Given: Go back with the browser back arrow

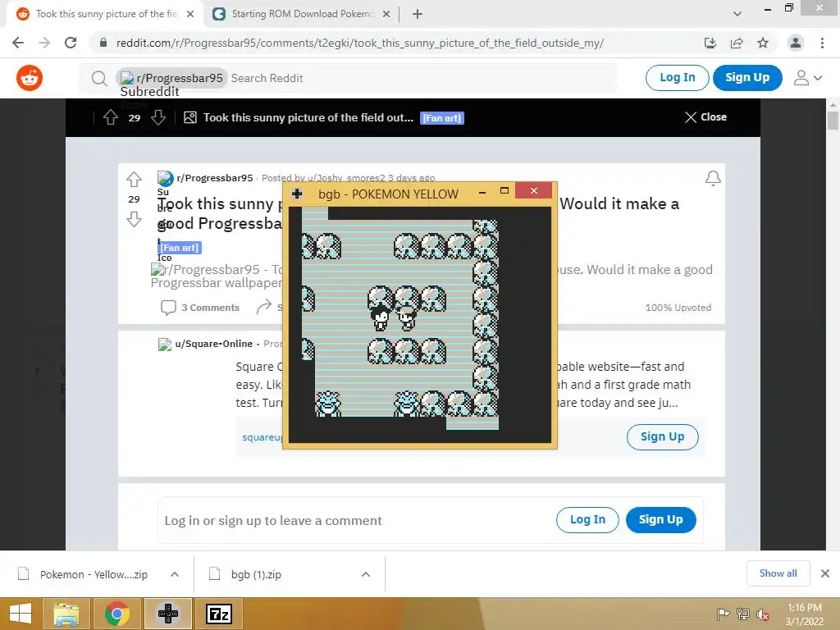Looking at the screenshot, I should tap(18, 43).
